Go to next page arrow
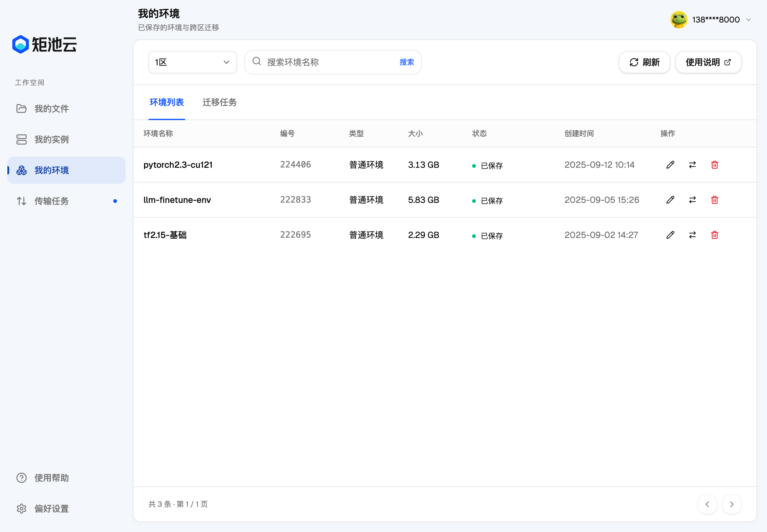 click(732, 504)
